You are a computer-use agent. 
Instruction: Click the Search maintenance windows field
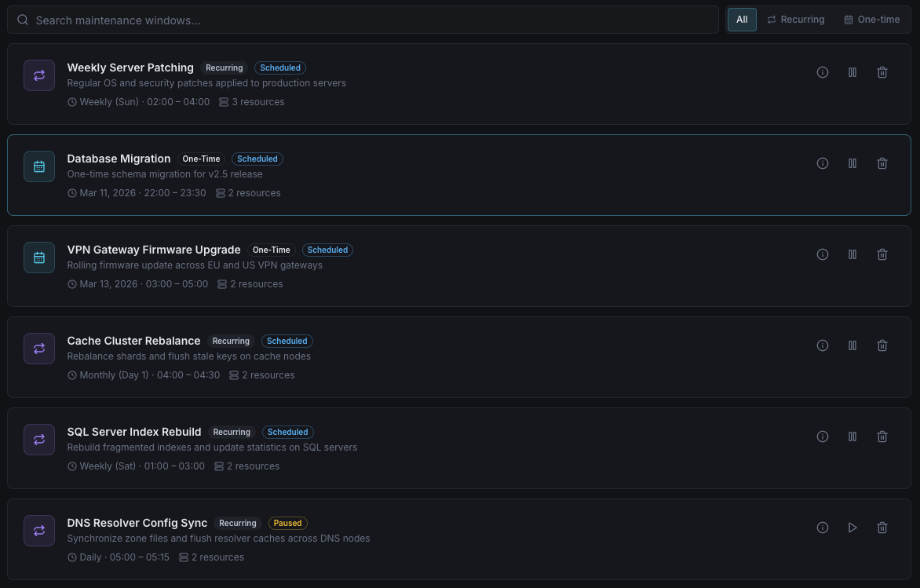pyautogui.click(x=369, y=20)
